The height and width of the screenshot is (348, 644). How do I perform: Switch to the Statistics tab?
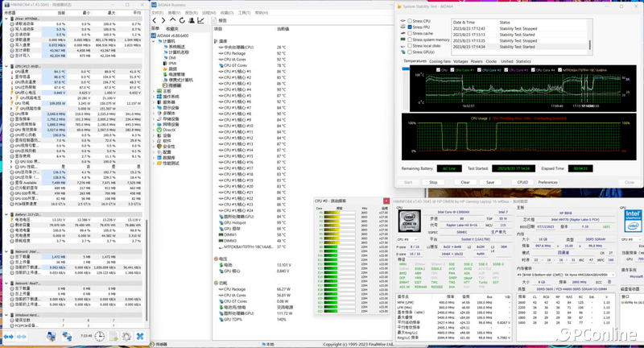(523, 62)
